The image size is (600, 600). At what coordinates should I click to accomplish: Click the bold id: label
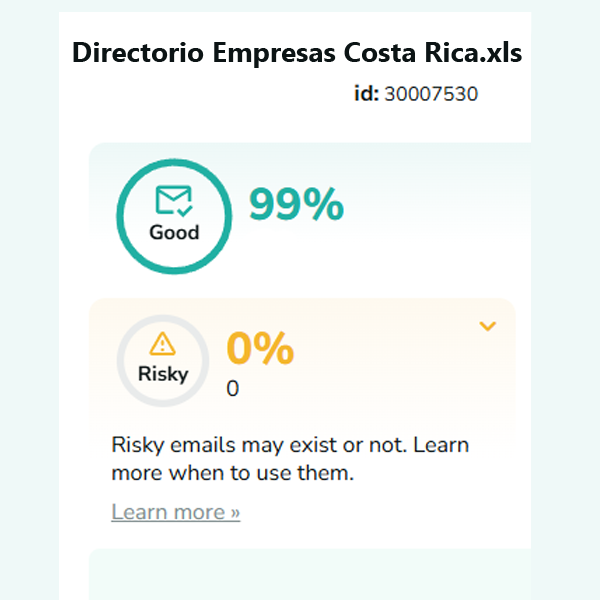[366, 94]
